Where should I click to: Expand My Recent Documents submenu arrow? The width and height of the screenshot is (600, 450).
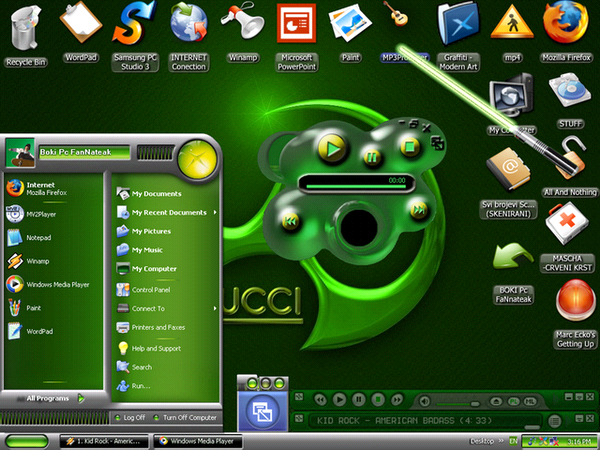coord(215,212)
